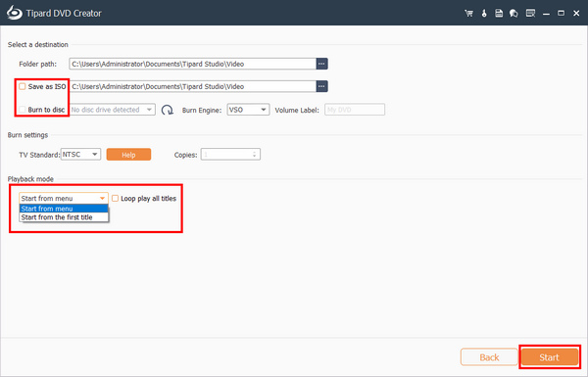
Task: Choose Start from menu in the dropdown list
Action: pyautogui.click(x=64, y=209)
